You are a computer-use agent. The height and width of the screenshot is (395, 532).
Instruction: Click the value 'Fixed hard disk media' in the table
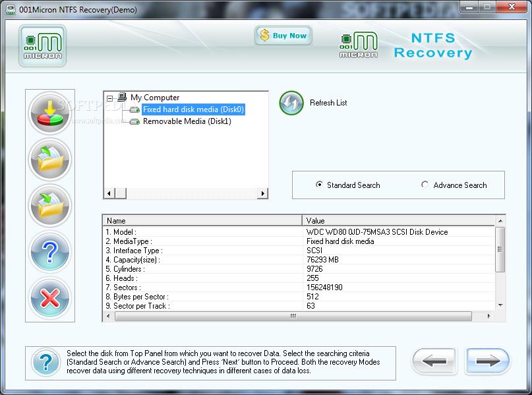click(x=340, y=241)
